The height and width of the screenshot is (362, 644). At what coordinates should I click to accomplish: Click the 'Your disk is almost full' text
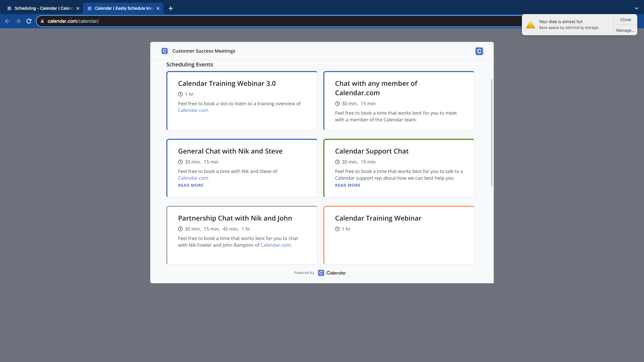click(x=560, y=21)
